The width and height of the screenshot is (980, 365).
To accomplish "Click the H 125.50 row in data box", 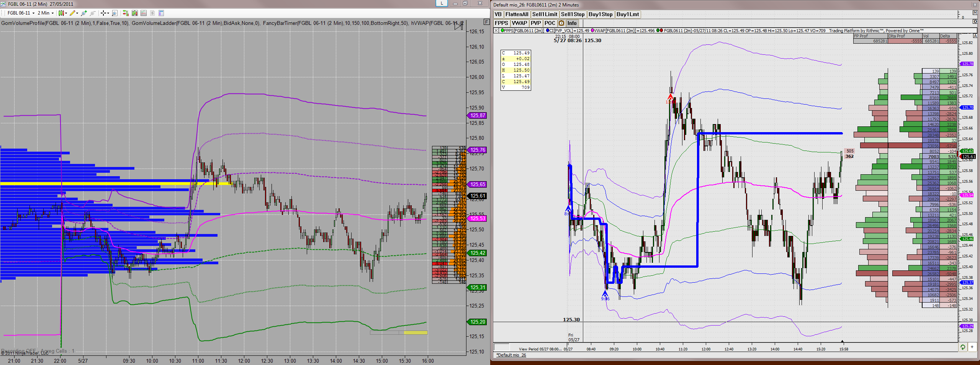I will click(x=515, y=70).
